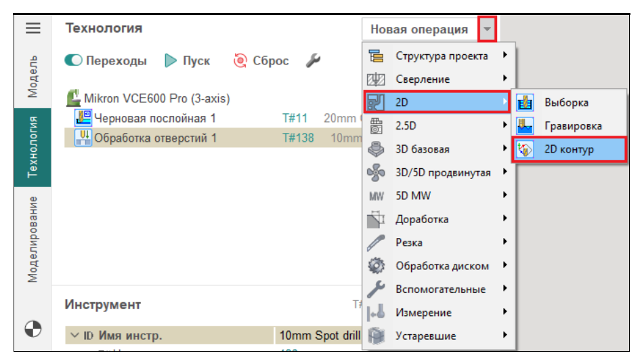Click the Сверление drilling icon

tap(376, 79)
